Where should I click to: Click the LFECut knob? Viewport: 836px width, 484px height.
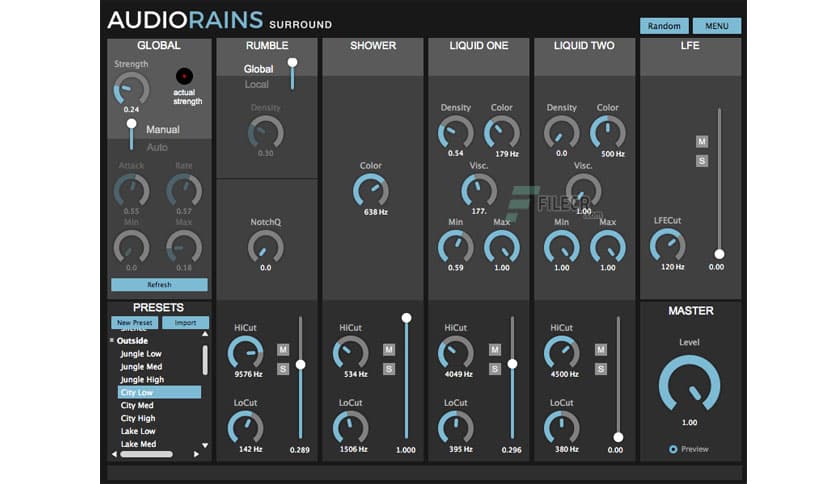coord(668,246)
